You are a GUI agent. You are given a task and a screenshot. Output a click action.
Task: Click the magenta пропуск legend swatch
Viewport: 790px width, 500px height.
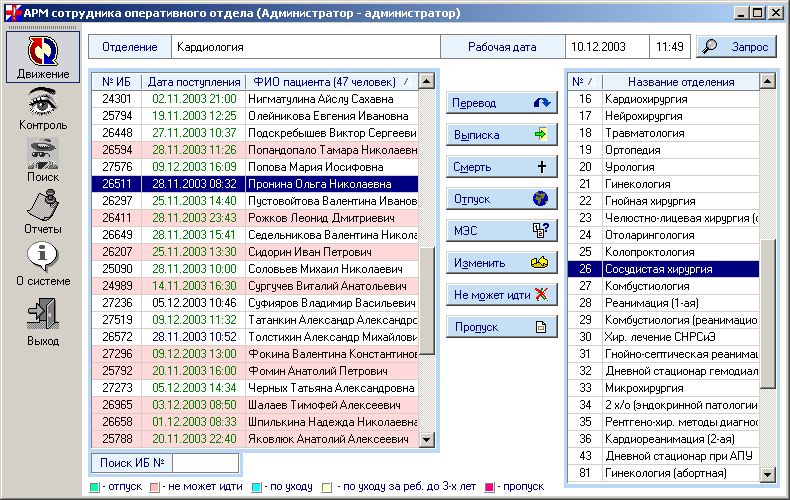(x=489, y=487)
